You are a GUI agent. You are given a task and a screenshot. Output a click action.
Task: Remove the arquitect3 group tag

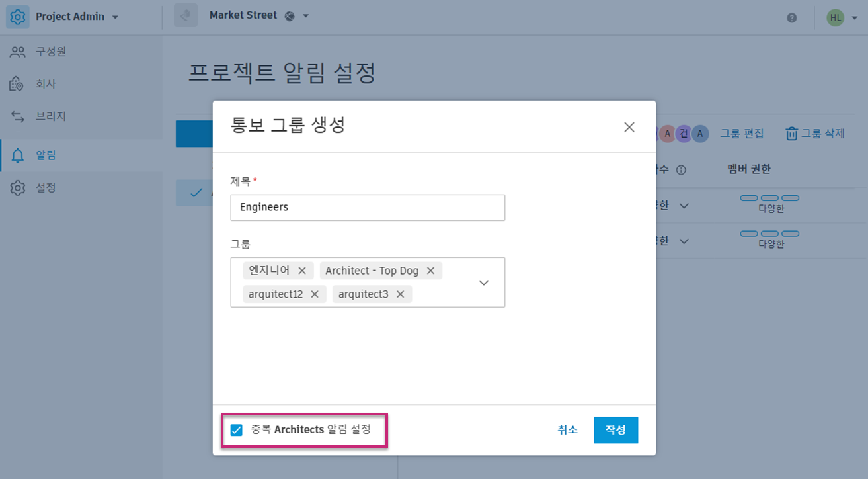[x=399, y=294]
